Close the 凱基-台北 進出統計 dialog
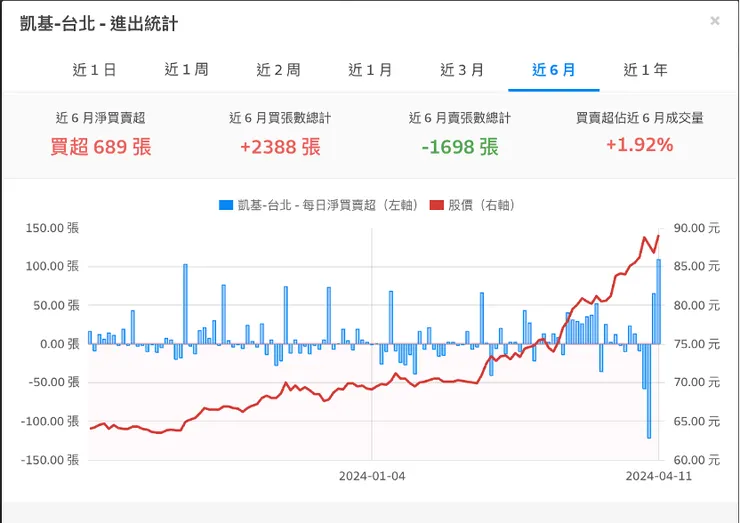Image resolution: width=740 pixels, height=523 pixels. click(x=715, y=21)
